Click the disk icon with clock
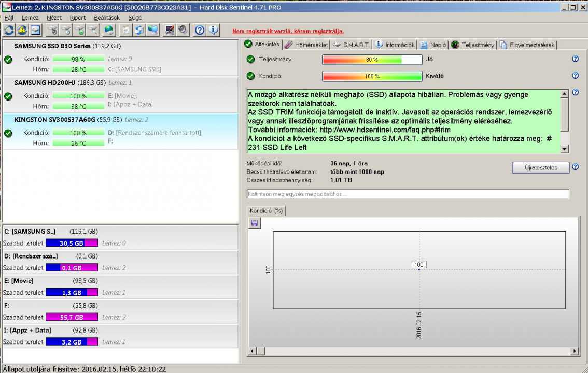The width and height of the screenshot is (588, 373). pyautogui.click(x=66, y=30)
